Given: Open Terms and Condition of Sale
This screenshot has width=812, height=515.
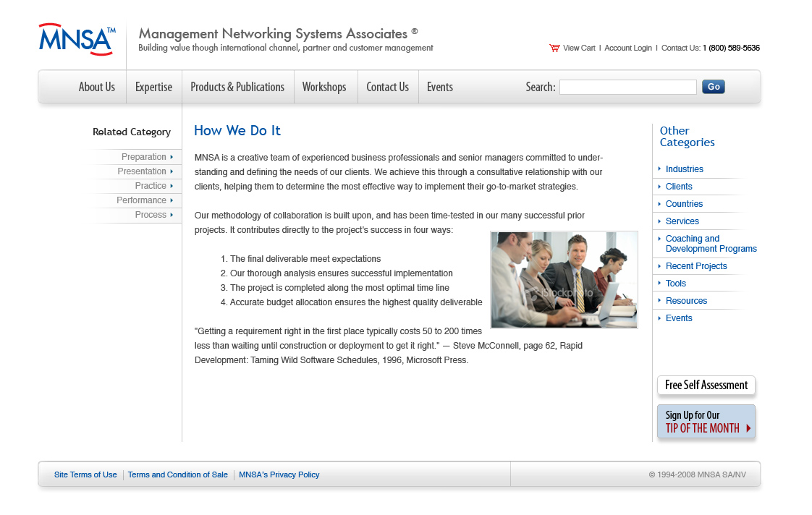Looking at the screenshot, I should pyautogui.click(x=177, y=474).
